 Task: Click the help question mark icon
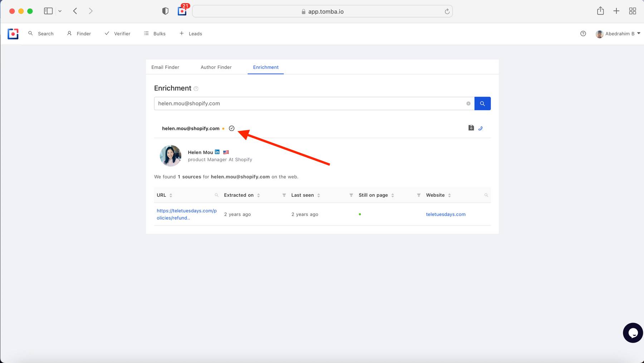coord(583,34)
